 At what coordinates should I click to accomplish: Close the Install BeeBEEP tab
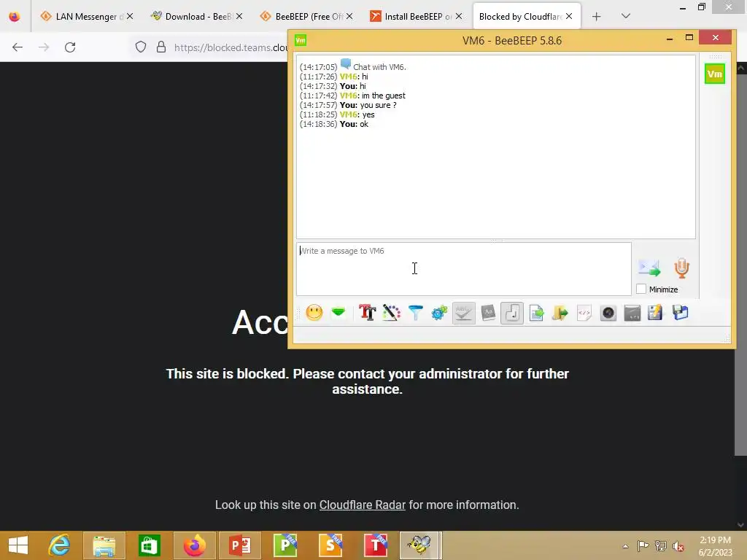[458, 16]
